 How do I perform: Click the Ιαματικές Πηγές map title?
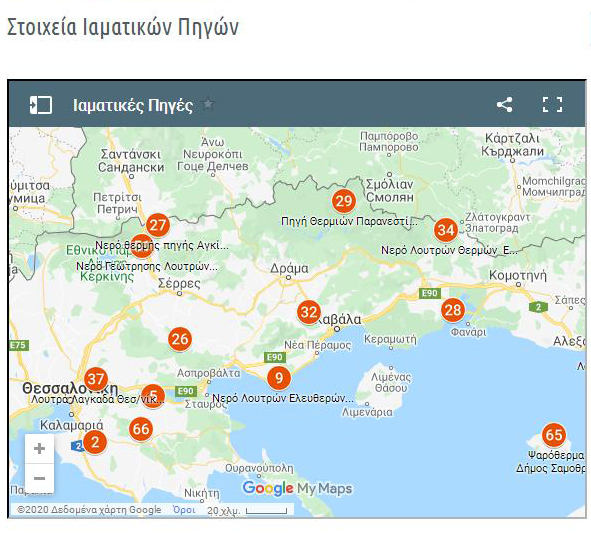133,105
